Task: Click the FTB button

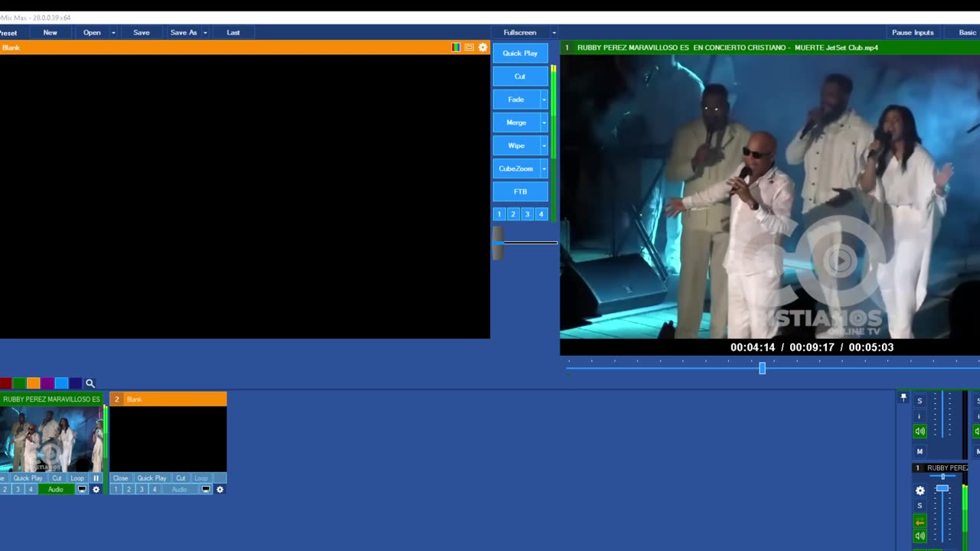Action: click(521, 191)
